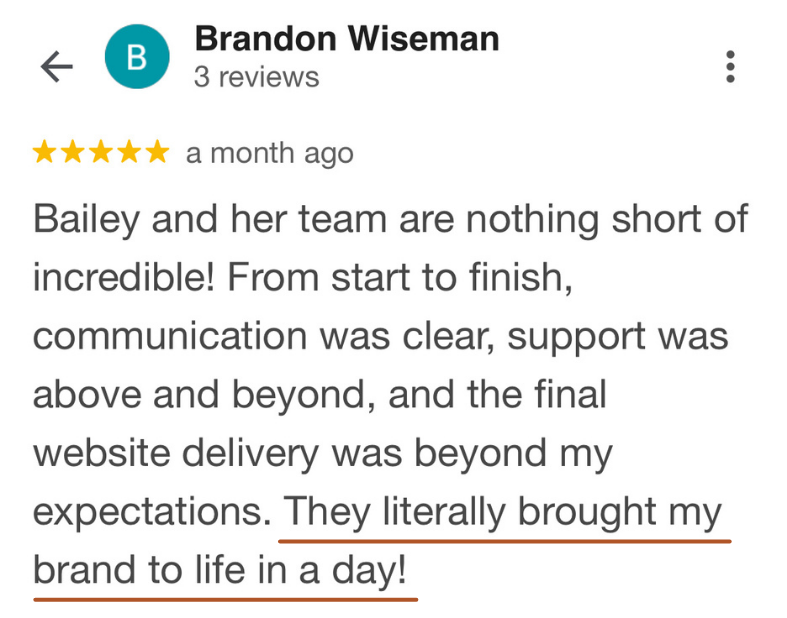This screenshot has height=618, width=787.
Task: Click the fifth gold rating star
Action: coord(156,153)
